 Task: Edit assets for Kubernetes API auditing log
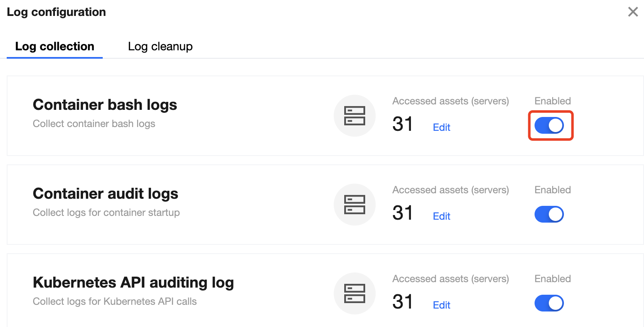point(441,305)
